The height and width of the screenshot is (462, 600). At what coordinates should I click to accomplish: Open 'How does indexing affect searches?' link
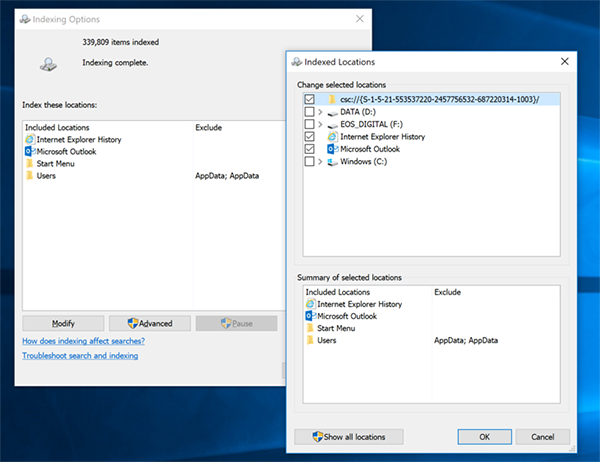83,341
